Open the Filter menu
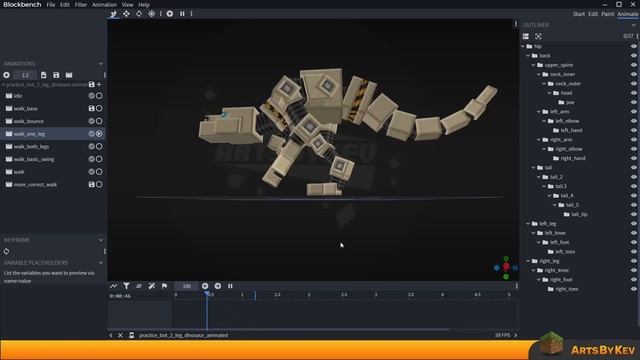Screen dimensions: 640x360 click(x=81, y=5)
